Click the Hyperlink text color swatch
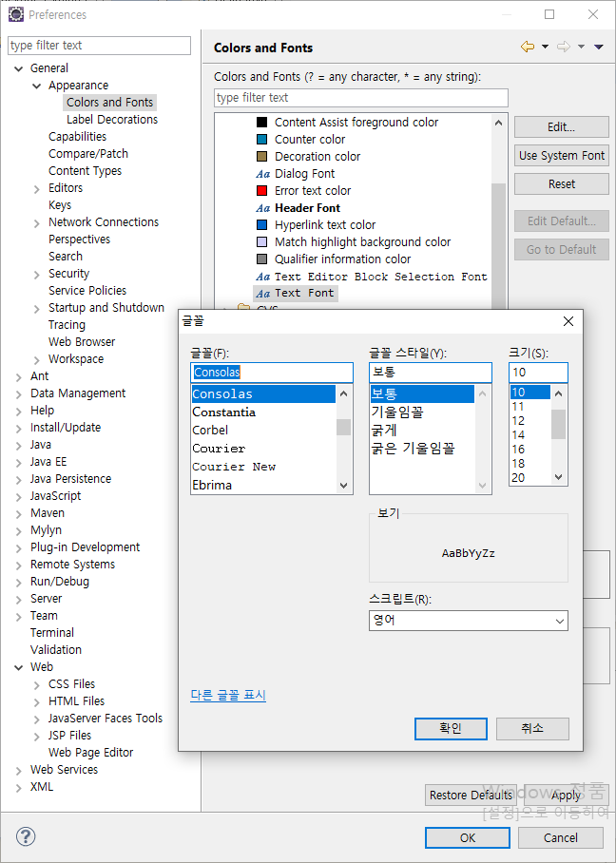 click(262, 224)
